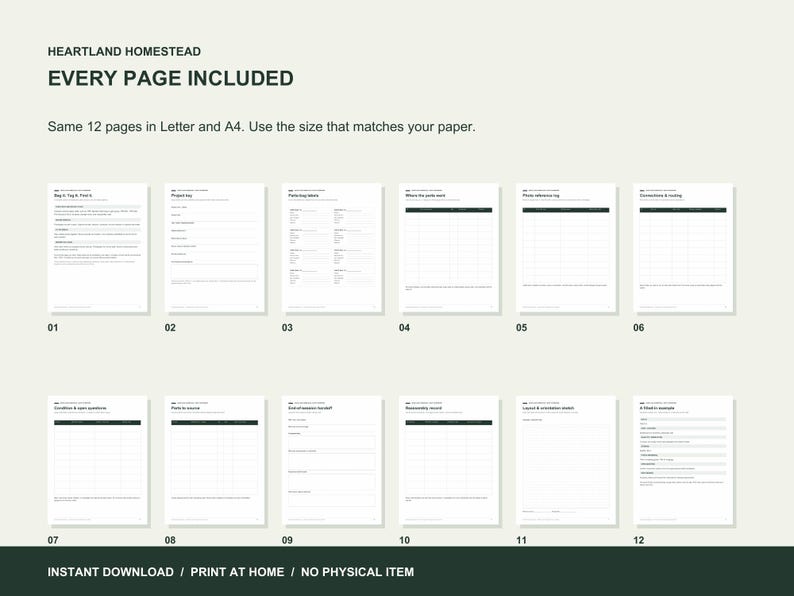
Task: Click the page number label "05"
Action: click(522, 328)
